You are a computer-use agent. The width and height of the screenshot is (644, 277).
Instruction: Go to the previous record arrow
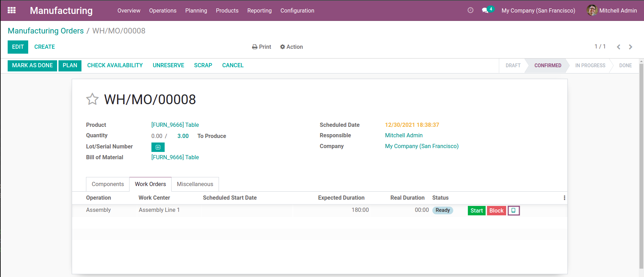point(619,47)
